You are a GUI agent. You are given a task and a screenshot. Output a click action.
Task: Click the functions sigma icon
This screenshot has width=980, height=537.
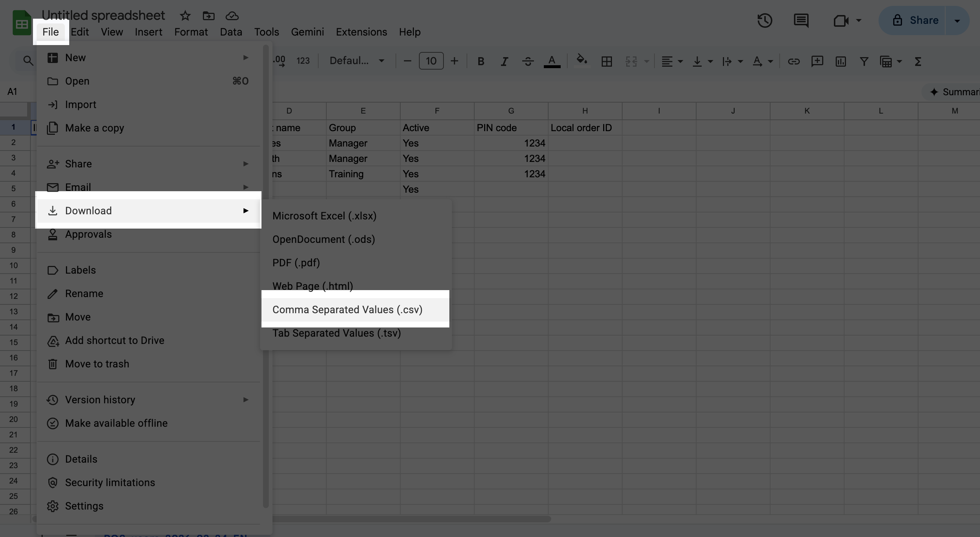click(x=918, y=61)
